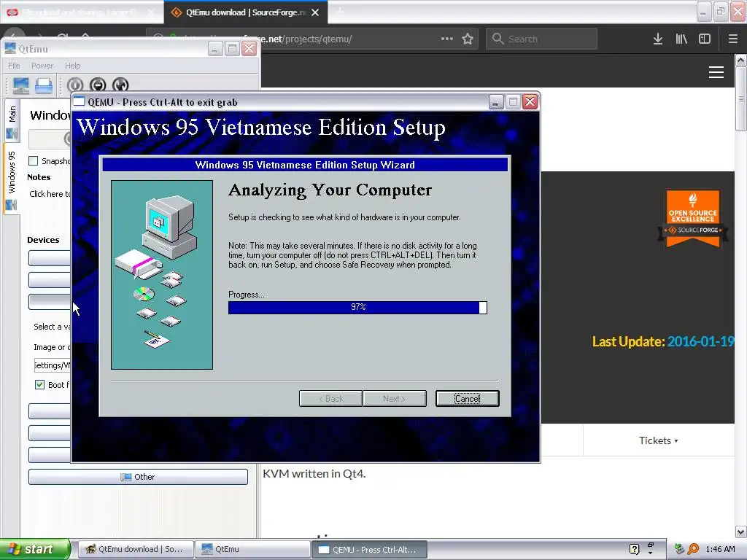Click the QtEmu download taskbar button
Image resolution: width=747 pixels, height=560 pixels.
pyautogui.click(x=136, y=549)
